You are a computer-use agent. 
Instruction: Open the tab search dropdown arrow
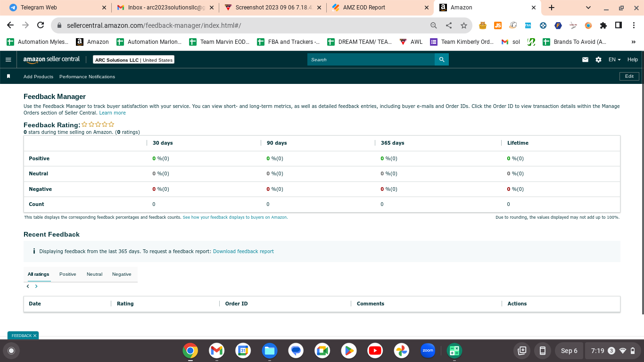pyautogui.click(x=588, y=8)
